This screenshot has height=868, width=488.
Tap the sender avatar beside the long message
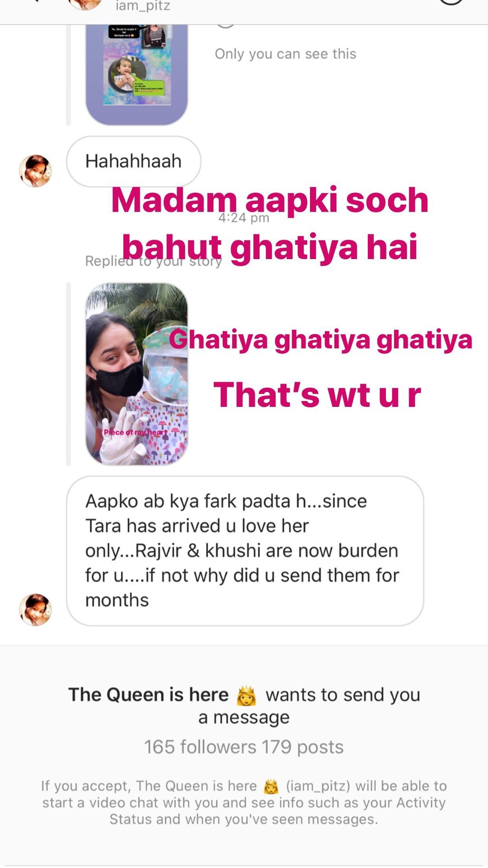(x=35, y=610)
